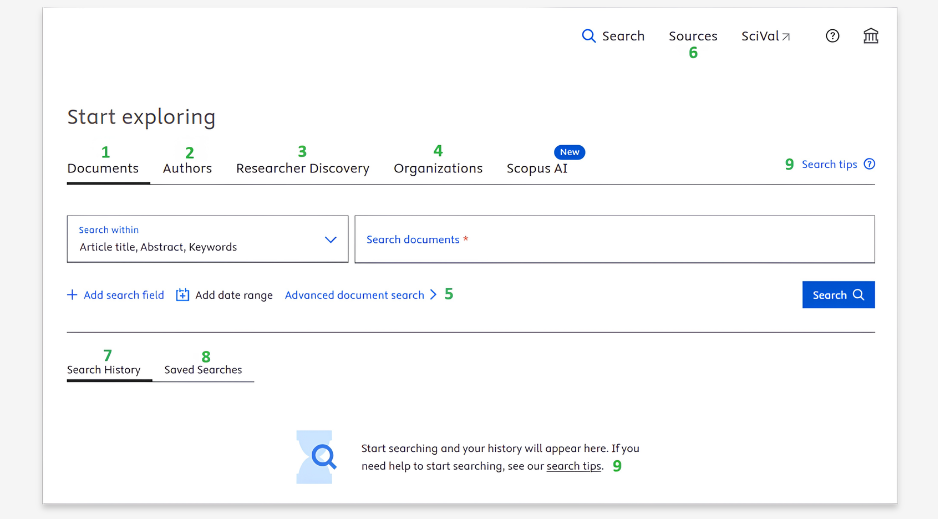Screen dimensions: 938x519
Task: Click Search in the top navigation
Action: pos(623,36)
